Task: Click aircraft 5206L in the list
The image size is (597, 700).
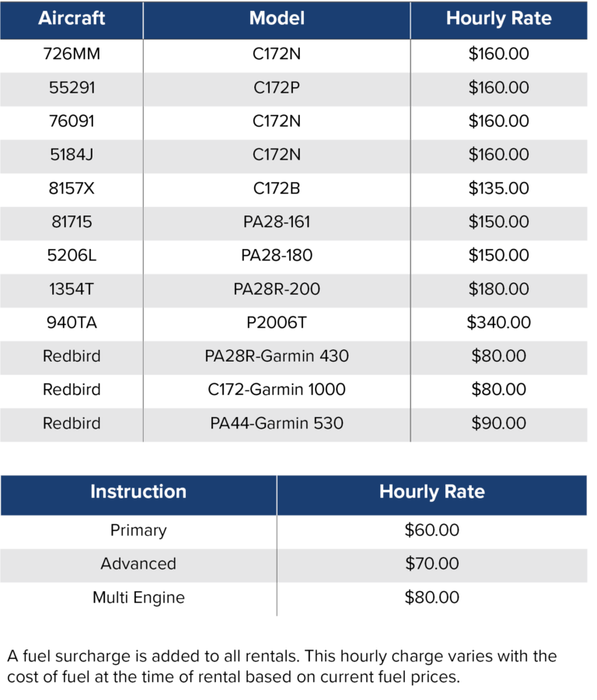Action: [x=72, y=255]
